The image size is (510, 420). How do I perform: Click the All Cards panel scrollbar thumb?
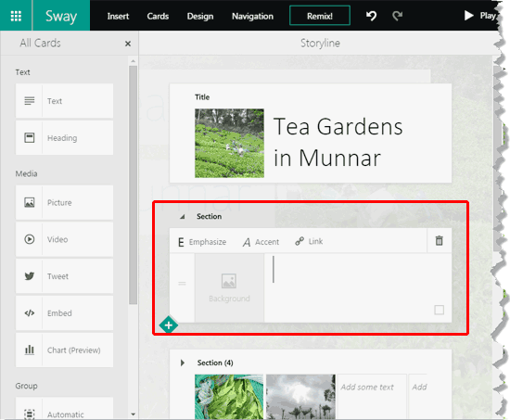[x=133, y=185]
